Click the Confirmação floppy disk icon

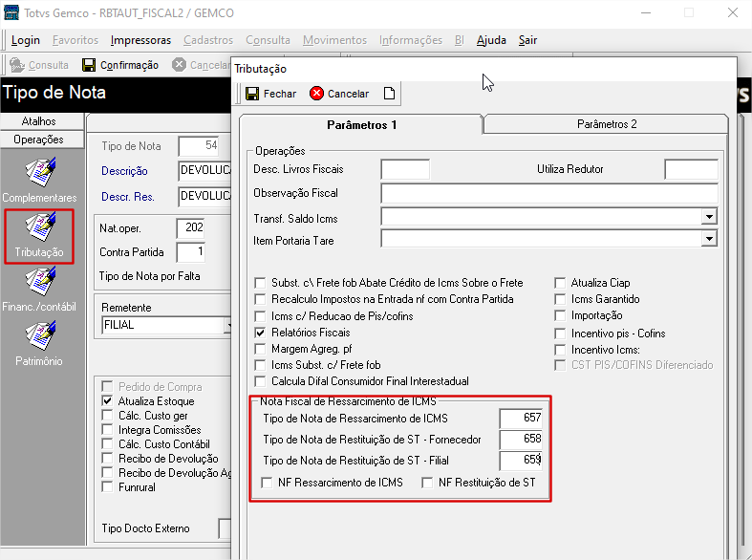[x=89, y=65]
